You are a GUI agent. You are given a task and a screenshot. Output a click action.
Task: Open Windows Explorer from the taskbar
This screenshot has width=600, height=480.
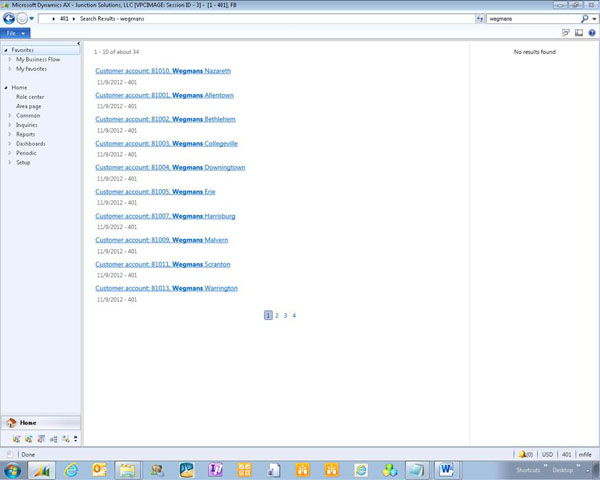click(x=127, y=470)
